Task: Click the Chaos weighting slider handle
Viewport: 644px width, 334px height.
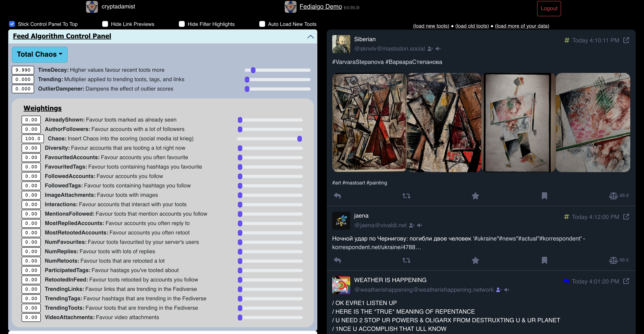Action: coord(299,139)
